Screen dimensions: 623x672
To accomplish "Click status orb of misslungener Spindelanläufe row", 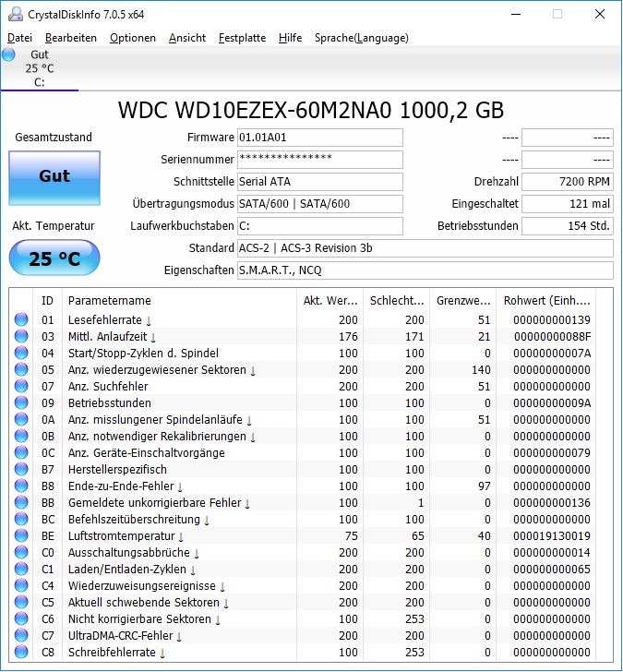I will pos(21,419).
